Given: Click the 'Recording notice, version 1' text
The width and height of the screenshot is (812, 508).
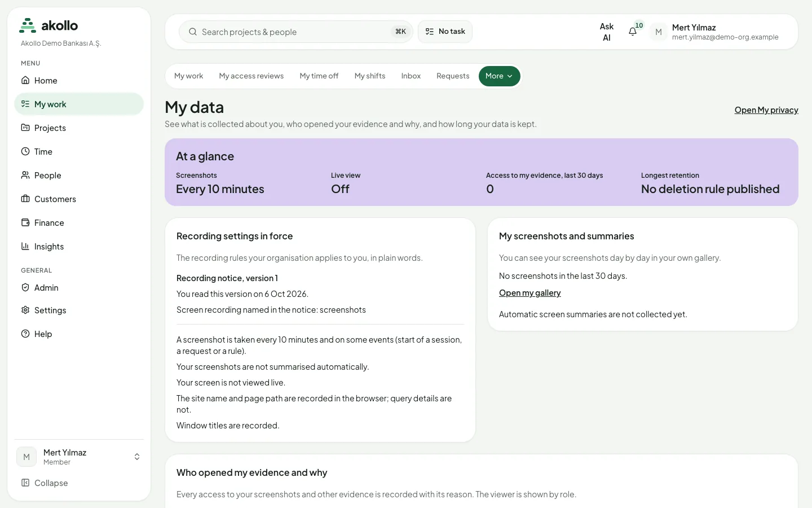Looking at the screenshot, I should [227, 278].
